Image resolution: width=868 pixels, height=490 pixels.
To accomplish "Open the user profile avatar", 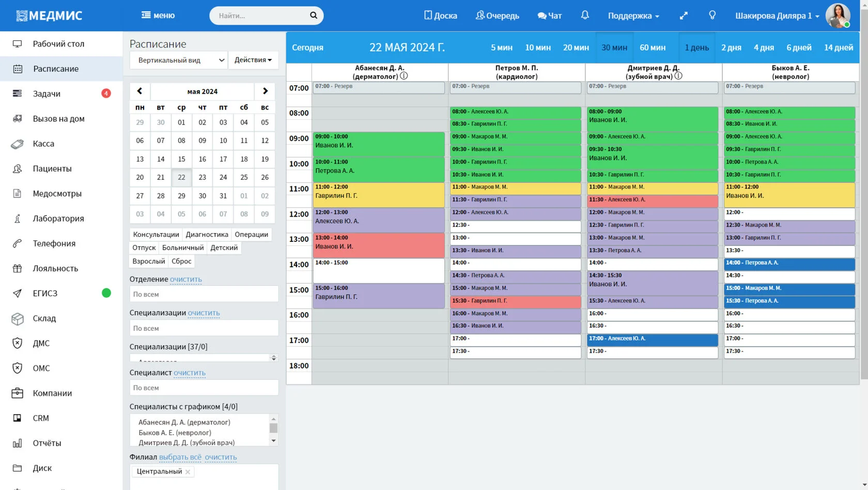I will pyautogui.click(x=838, y=16).
